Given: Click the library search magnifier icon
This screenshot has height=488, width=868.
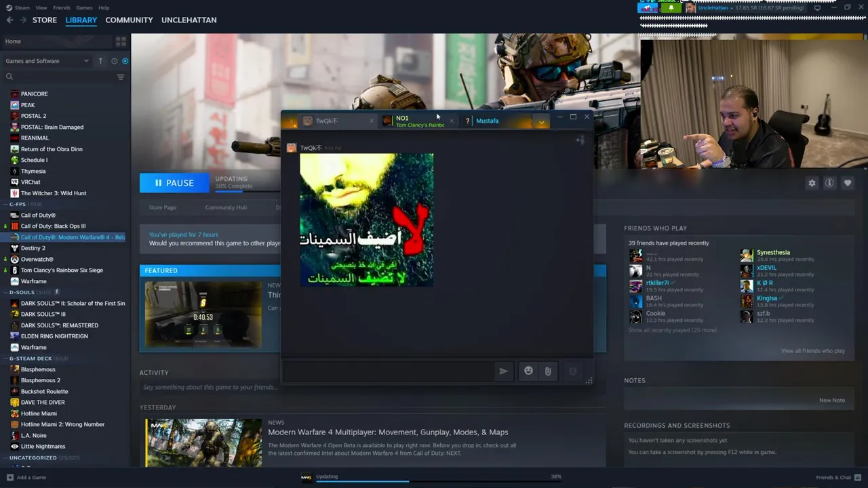Looking at the screenshot, I should pyautogui.click(x=9, y=77).
